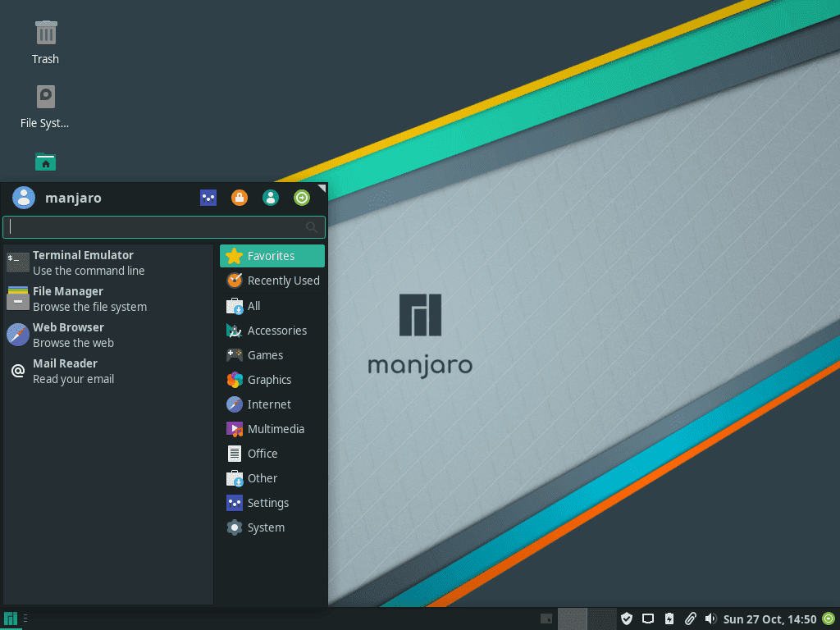
Task: Click the application menu search field
Action: coord(156,227)
